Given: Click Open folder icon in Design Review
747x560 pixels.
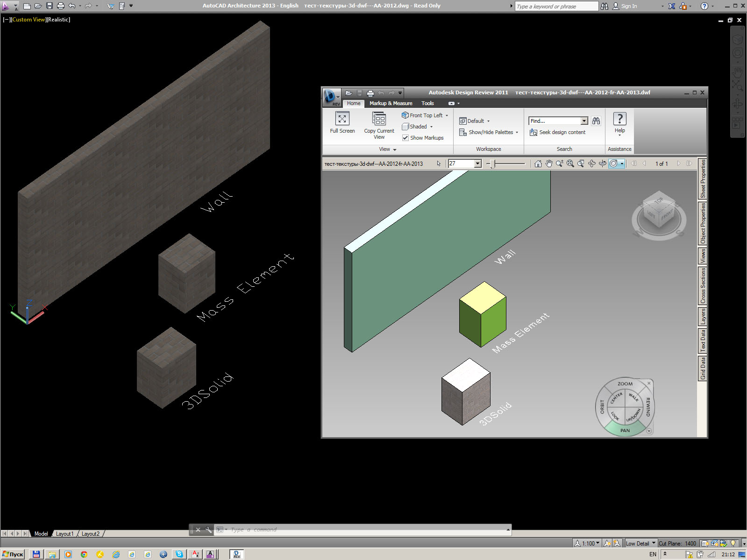Looking at the screenshot, I should (349, 93).
